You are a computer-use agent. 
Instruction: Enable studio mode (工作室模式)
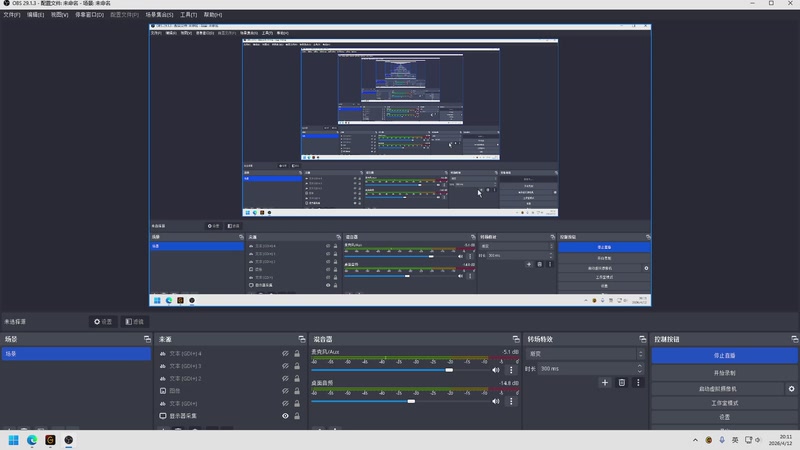coord(724,403)
